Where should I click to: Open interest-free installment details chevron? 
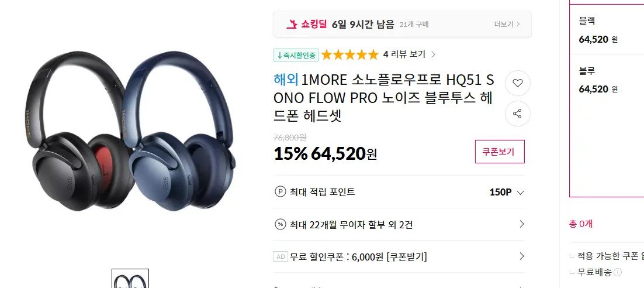pyautogui.click(x=522, y=224)
